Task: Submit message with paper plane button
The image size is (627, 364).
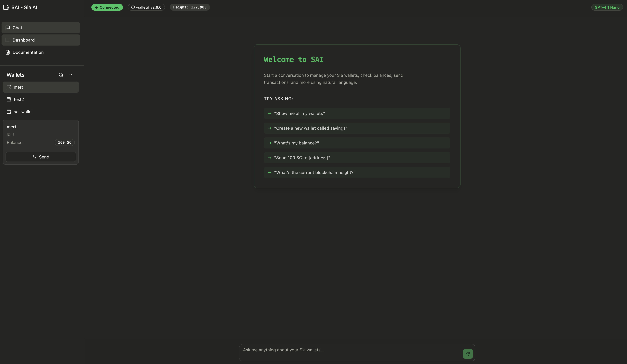Action: point(468,354)
